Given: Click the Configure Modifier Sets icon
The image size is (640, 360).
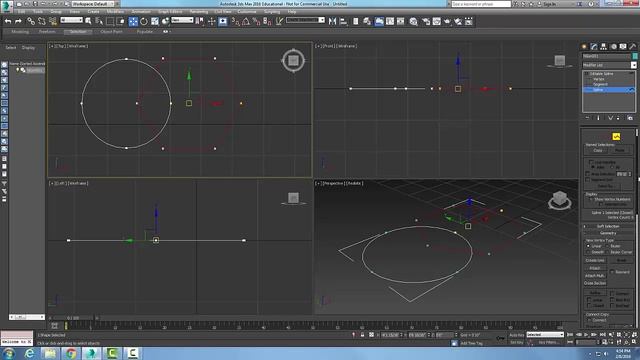Looking at the screenshot, I should (x=630, y=118).
